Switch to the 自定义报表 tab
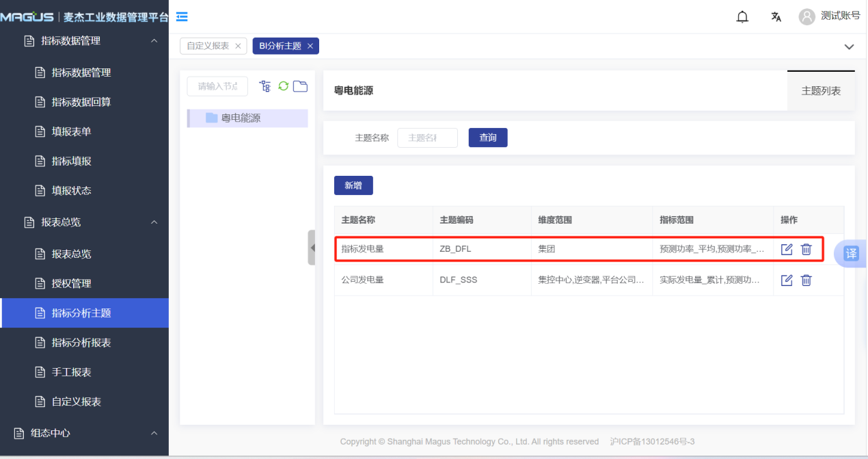 pyautogui.click(x=208, y=46)
